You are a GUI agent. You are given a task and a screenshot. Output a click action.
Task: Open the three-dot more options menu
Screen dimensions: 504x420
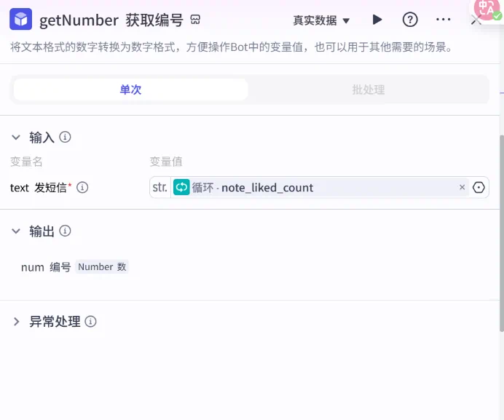pos(444,20)
